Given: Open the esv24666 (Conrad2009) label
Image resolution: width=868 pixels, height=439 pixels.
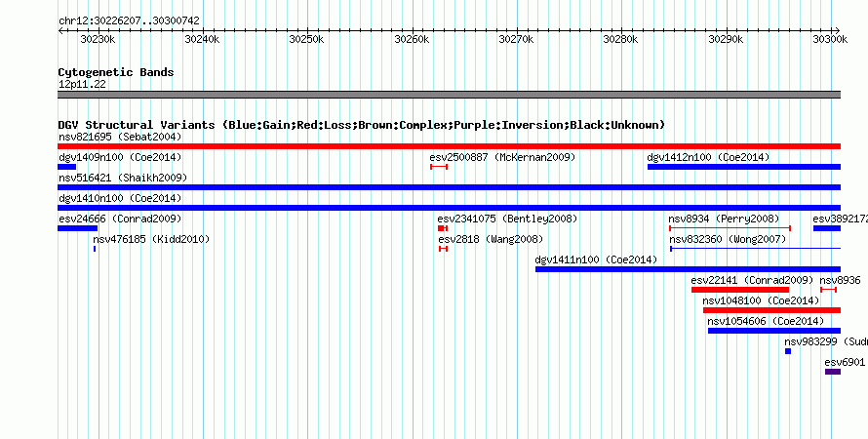Looking at the screenshot, I should click(x=120, y=219).
